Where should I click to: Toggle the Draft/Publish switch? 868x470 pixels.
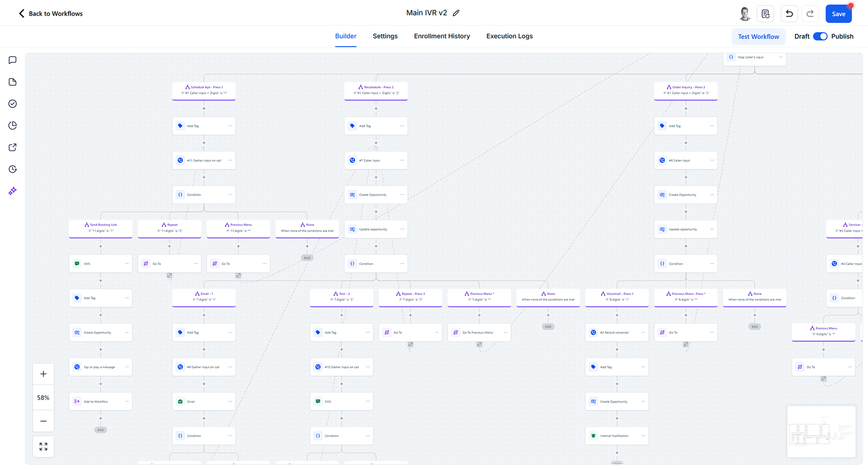coord(820,36)
